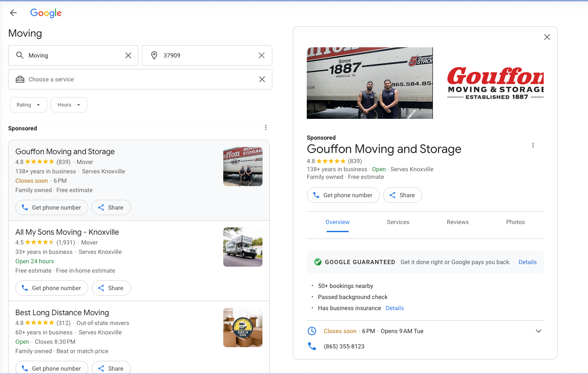The image size is (588, 374).
Task: Go back with the left arrow icon
Action: [13, 13]
